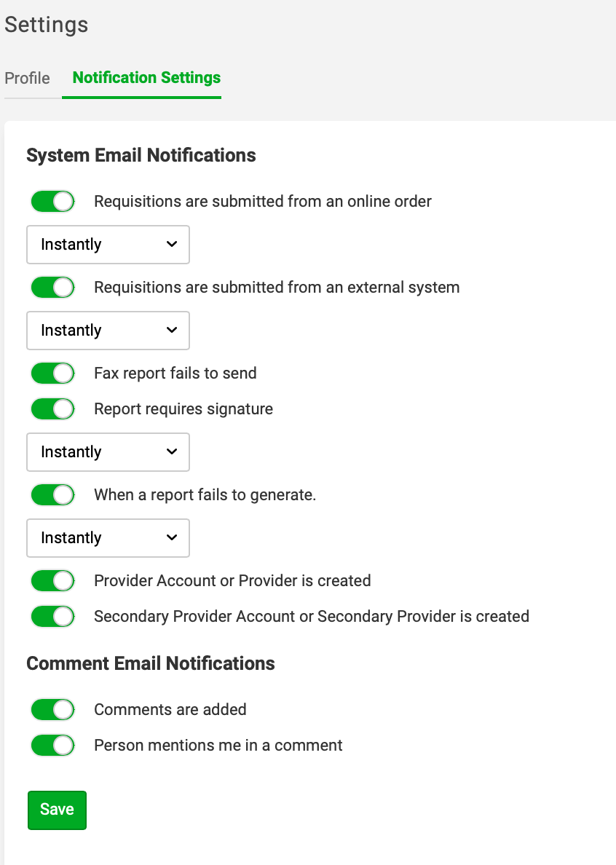Click the 'Report requires signature' label text
This screenshot has width=616, height=865.
(x=183, y=409)
